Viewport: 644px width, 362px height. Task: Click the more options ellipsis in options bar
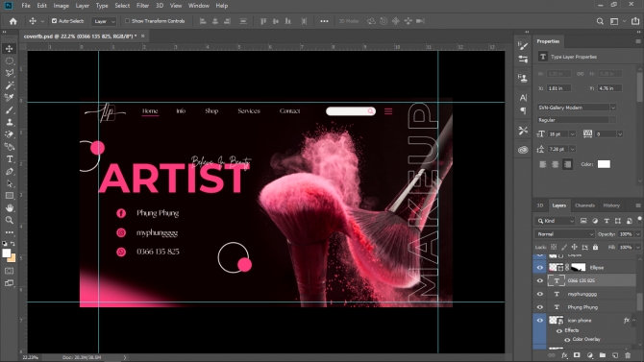click(x=324, y=21)
